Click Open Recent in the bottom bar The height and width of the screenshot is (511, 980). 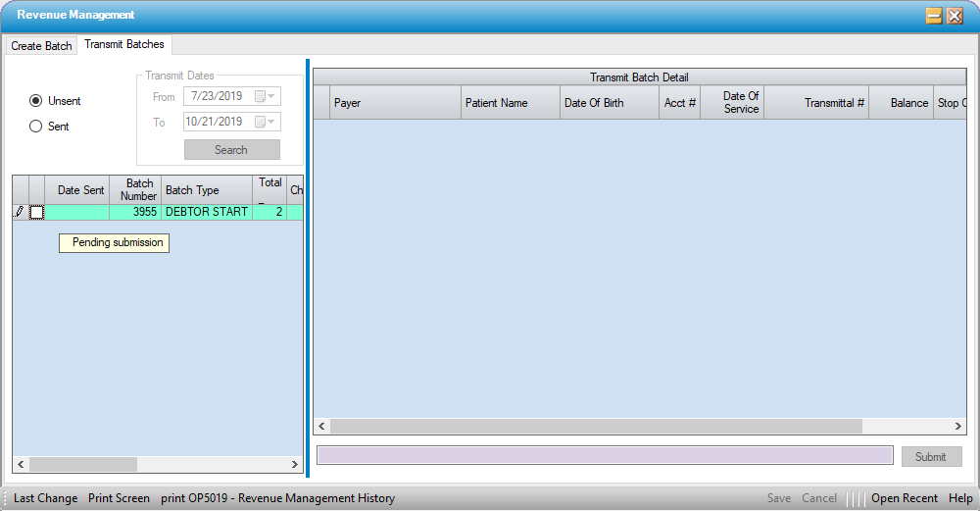[904, 498]
